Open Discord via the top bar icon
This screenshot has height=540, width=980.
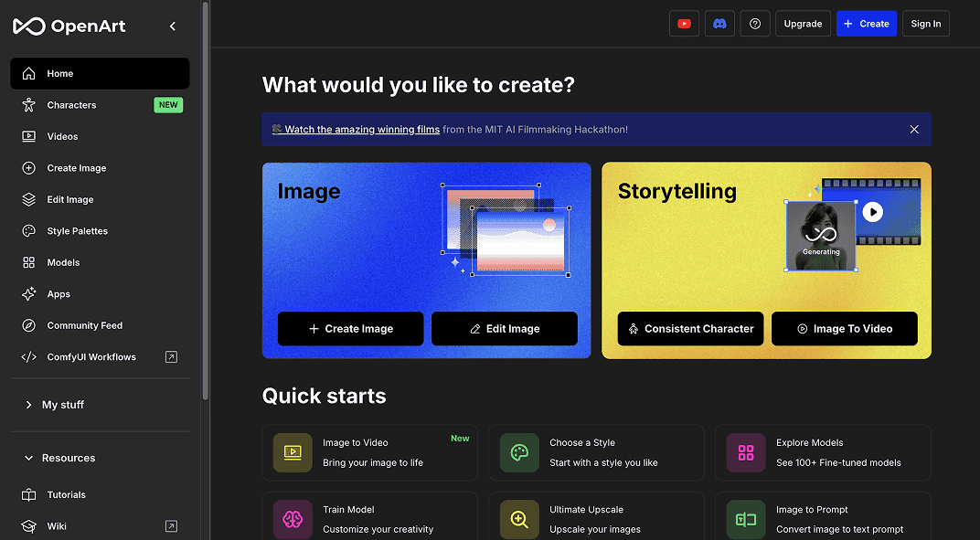pyautogui.click(x=719, y=23)
